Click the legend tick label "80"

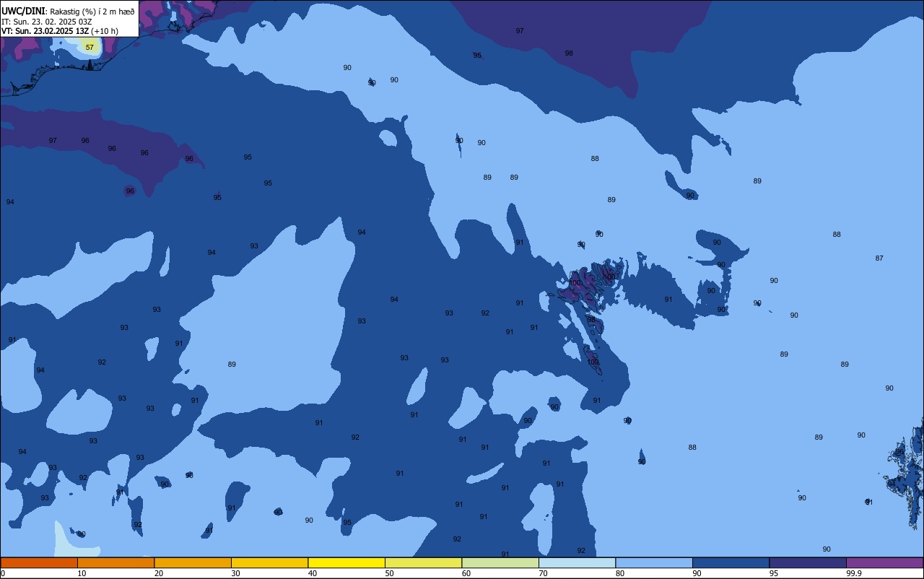point(620,573)
